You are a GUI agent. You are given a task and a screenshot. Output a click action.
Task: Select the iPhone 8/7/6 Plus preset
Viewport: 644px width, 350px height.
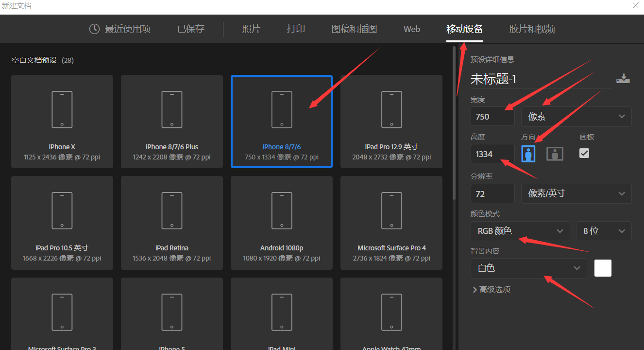point(172,122)
